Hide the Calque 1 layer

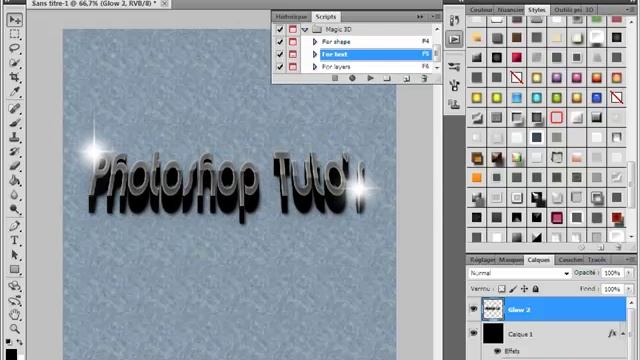click(x=473, y=333)
